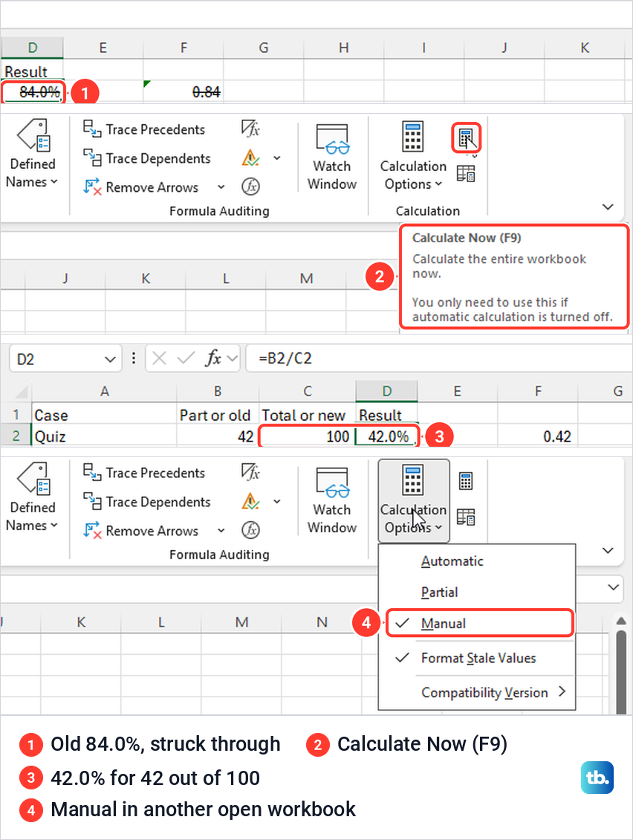633x840 pixels.
Task: Click column C header
Action: click(x=308, y=391)
